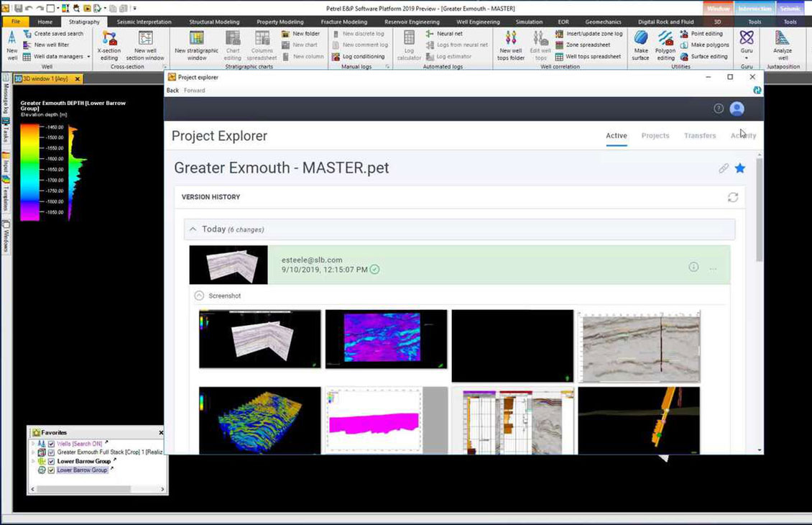The image size is (812, 525).
Task: Uncheck Greater Exmouth Full Stack checkbox
Action: point(51,452)
